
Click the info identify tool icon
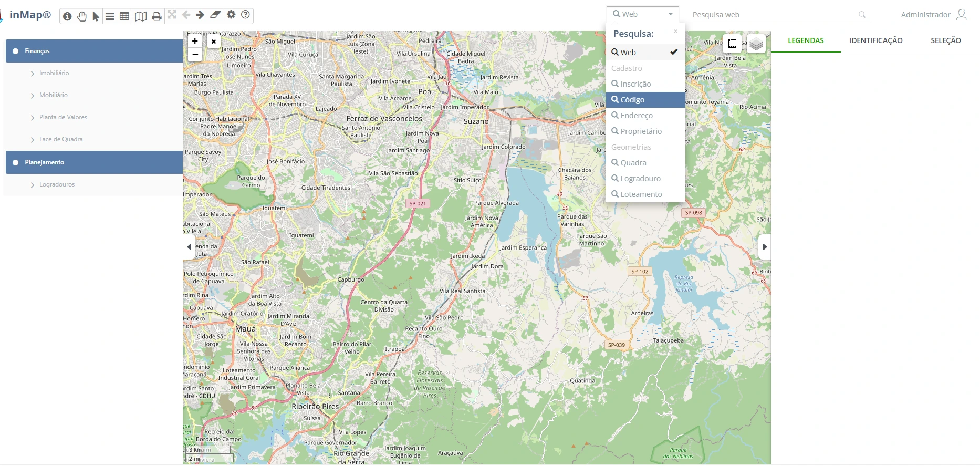(x=67, y=16)
